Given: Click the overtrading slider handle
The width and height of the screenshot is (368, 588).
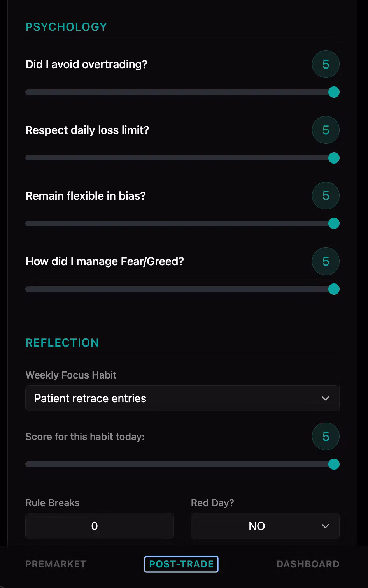Looking at the screenshot, I should click(x=334, y=92).
